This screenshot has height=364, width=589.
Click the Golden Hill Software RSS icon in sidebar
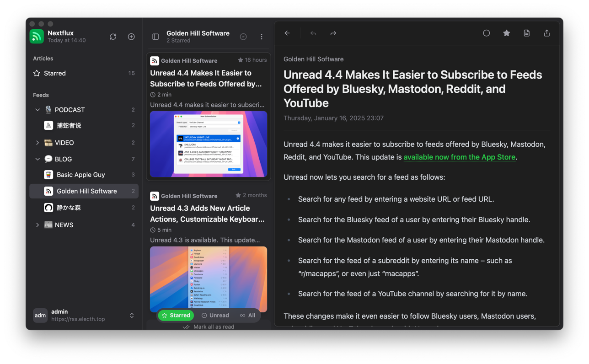click(x=48, y=191)
